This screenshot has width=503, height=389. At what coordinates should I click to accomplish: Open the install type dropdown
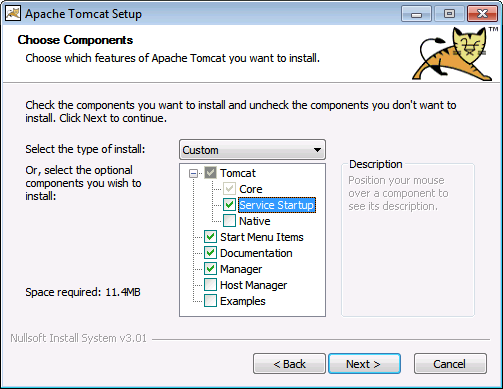pos(252,150)
